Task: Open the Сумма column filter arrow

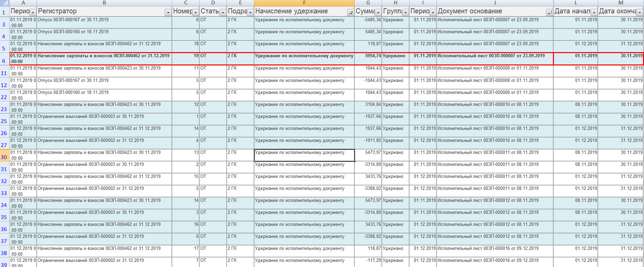Action: (378, 13)
